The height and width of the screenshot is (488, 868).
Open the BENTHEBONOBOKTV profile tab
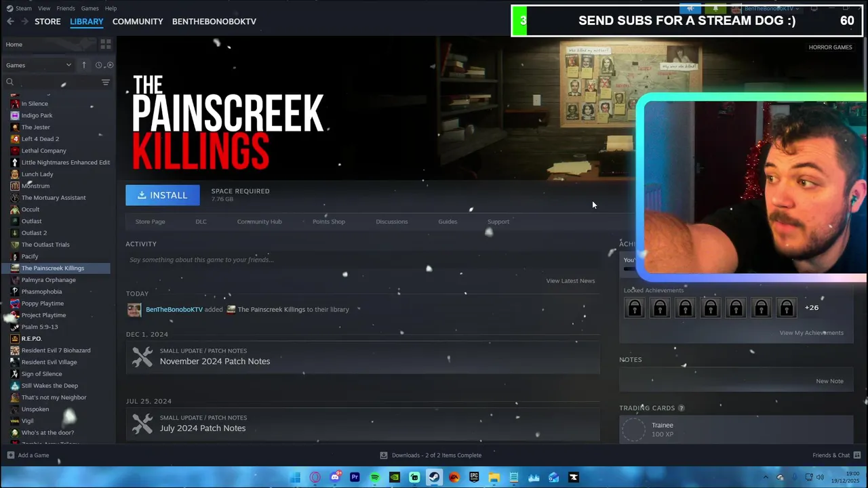(214, 22)
